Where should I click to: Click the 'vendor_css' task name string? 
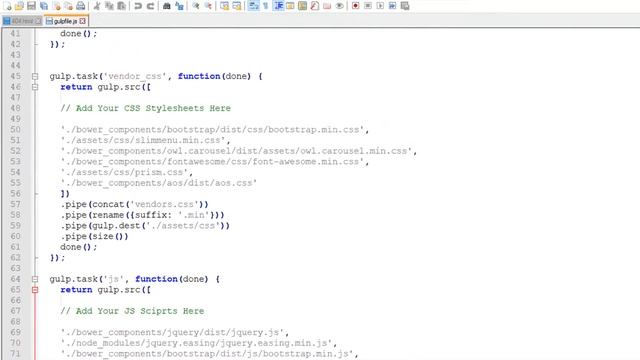pyautogui.click(x=135, y=76)
